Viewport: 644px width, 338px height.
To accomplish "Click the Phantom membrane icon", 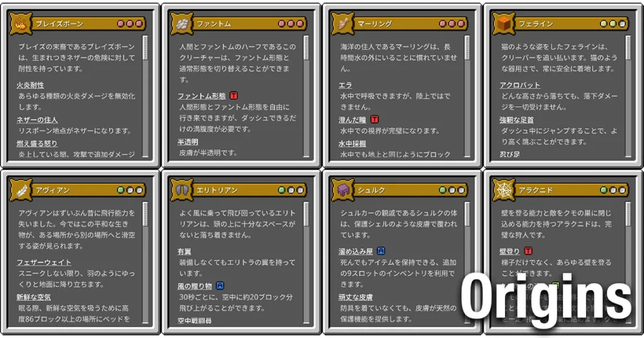I will [x=182, y=24].
